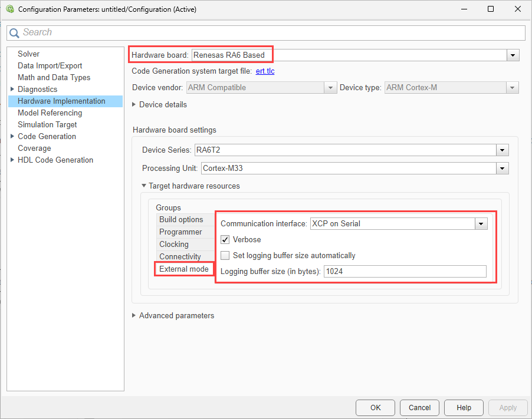The height and width of the screenshot is (419, 532).
Task: Click the OK button
Action: 375,407
